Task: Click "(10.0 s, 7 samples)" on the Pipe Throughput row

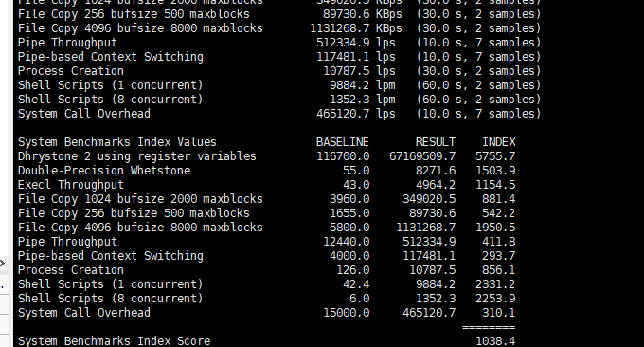Action: coord(478,43)
